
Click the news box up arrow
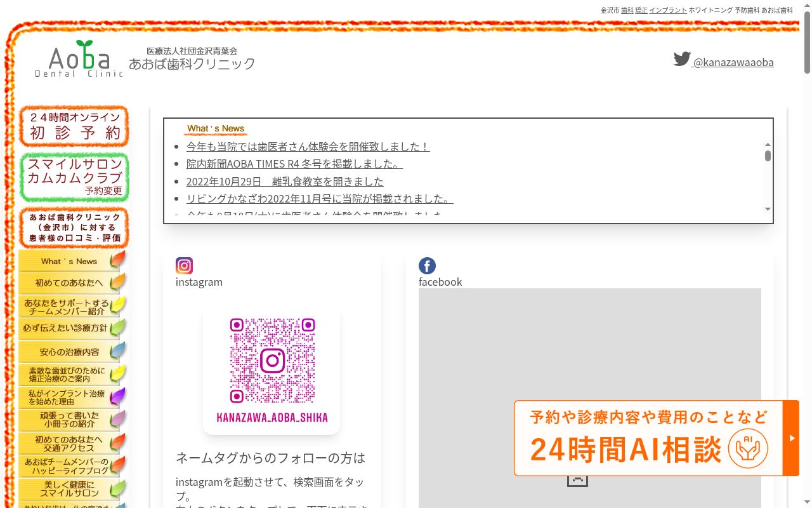click(x=768, y=145)
